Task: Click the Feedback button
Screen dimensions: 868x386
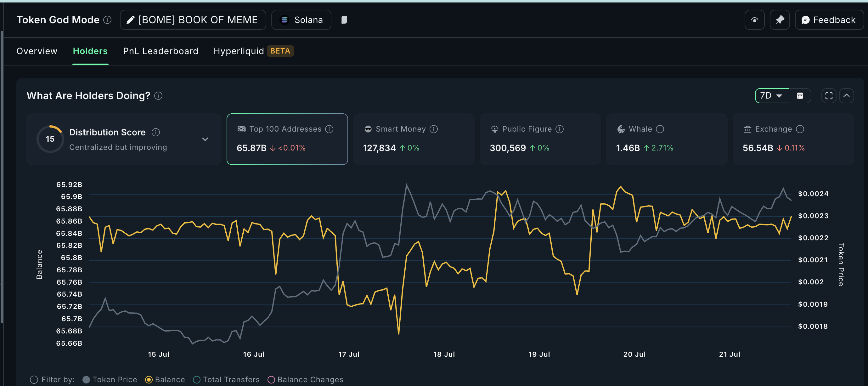Action: click(829, 20)
